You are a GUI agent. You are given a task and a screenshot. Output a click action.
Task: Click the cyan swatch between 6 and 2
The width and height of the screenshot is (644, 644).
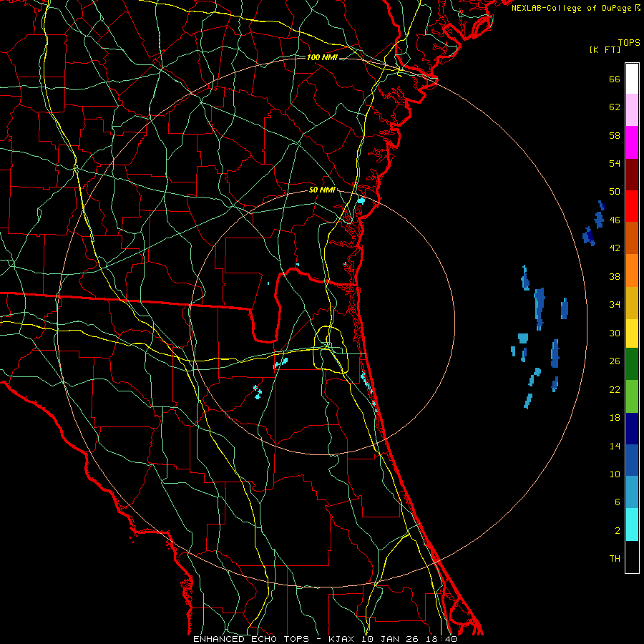pos(632,524)
